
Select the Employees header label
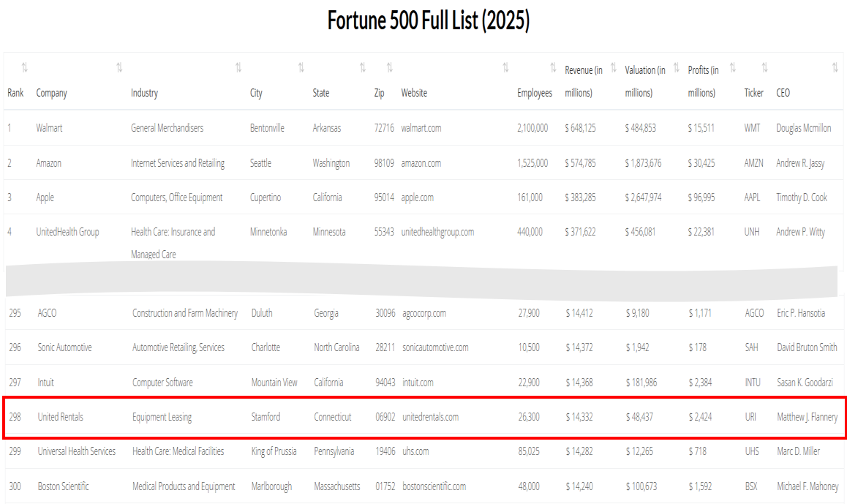pos(535,93)
